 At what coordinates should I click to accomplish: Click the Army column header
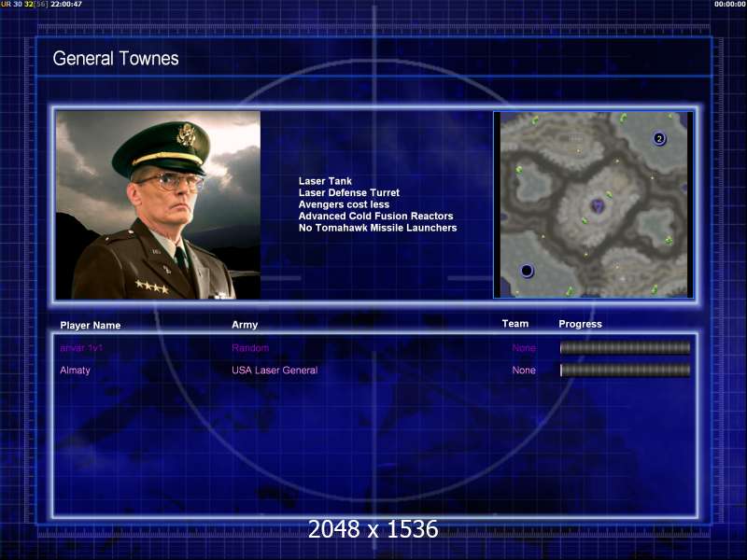point(245,325)
